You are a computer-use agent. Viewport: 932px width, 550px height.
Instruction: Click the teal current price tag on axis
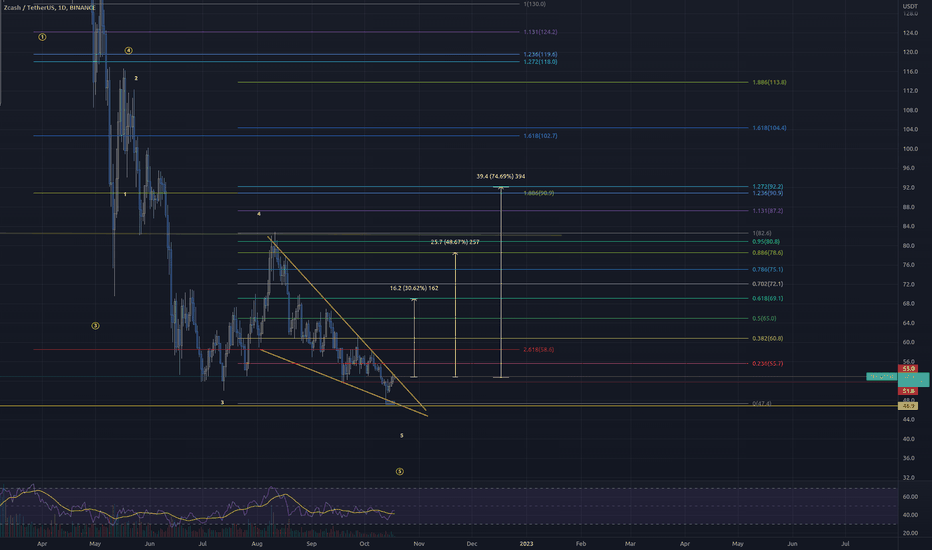[x=913, y=379]
